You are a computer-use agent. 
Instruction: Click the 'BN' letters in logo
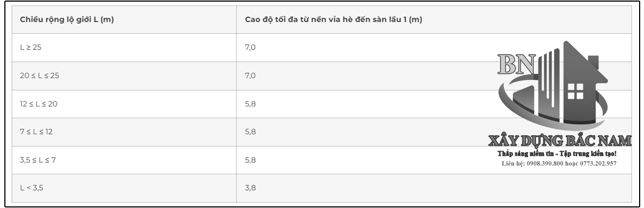(x=516, y=64)
